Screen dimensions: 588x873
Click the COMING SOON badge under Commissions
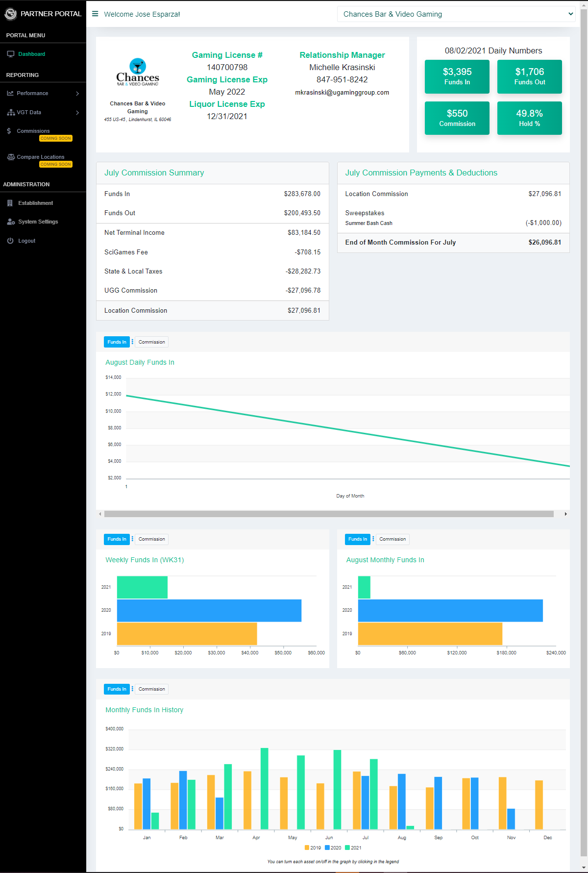pos(56,138)
